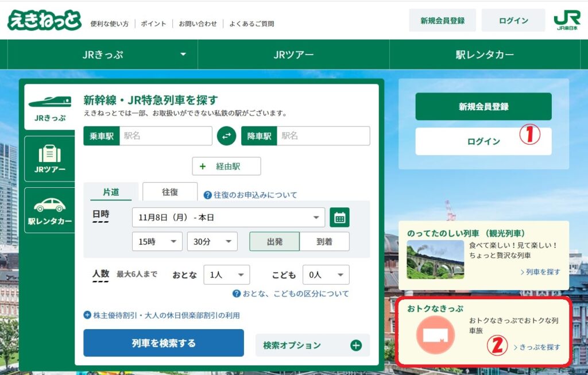Click help icon for 往復のお申込みについて
This screenshot has width=588, height=375.
(207, 195)
